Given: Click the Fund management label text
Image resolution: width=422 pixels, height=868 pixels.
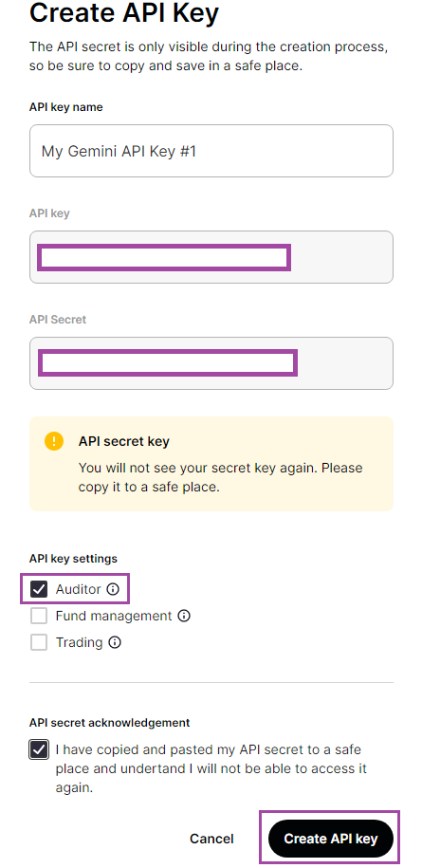Looking at the screenshot, I should [114, 616].
